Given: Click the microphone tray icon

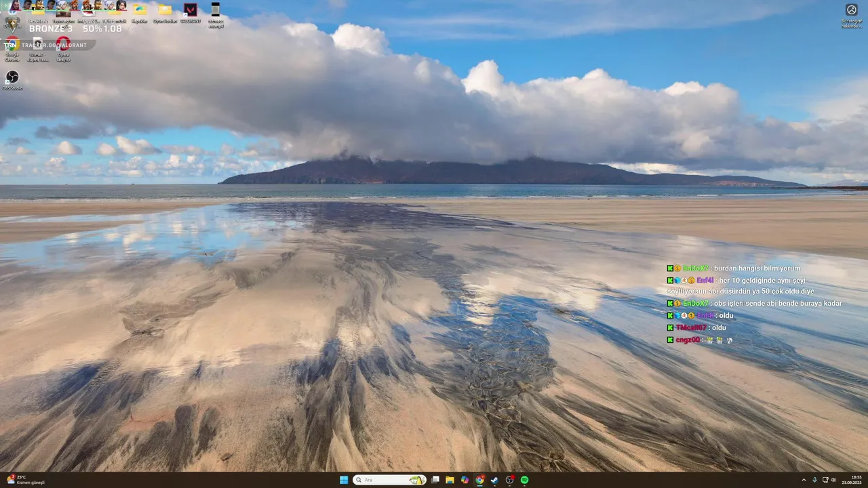Looking at the screenshot, I should pyautogui.click(x=814, y=480).
